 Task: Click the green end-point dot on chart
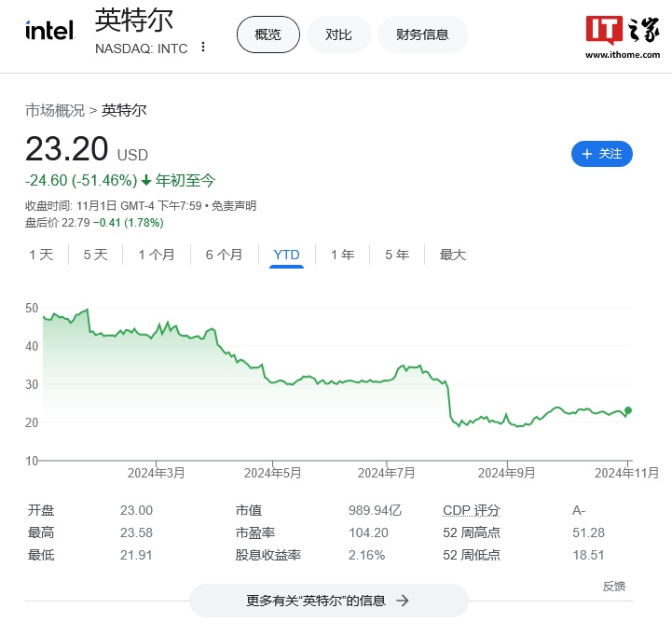point(628,410)
